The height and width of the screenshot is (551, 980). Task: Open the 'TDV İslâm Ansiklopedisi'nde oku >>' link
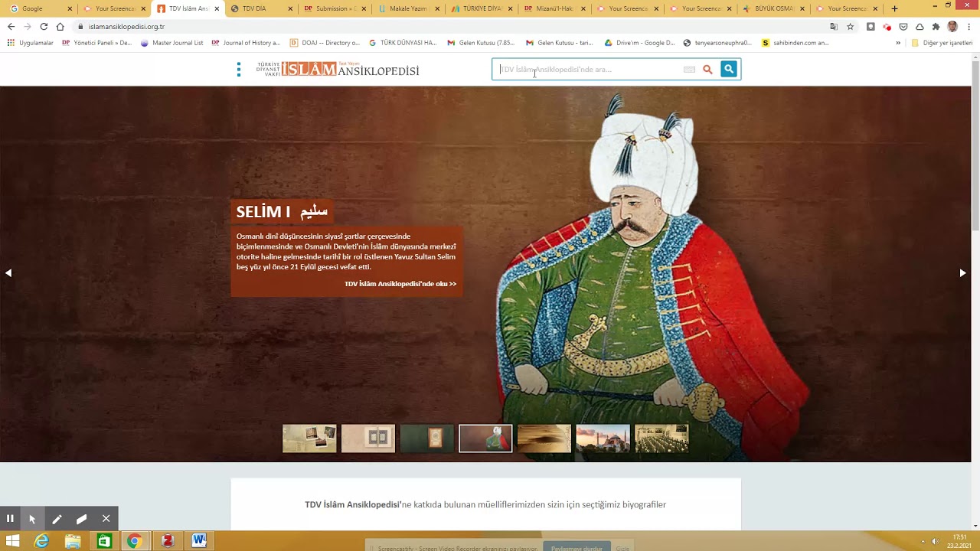point(400,284)
